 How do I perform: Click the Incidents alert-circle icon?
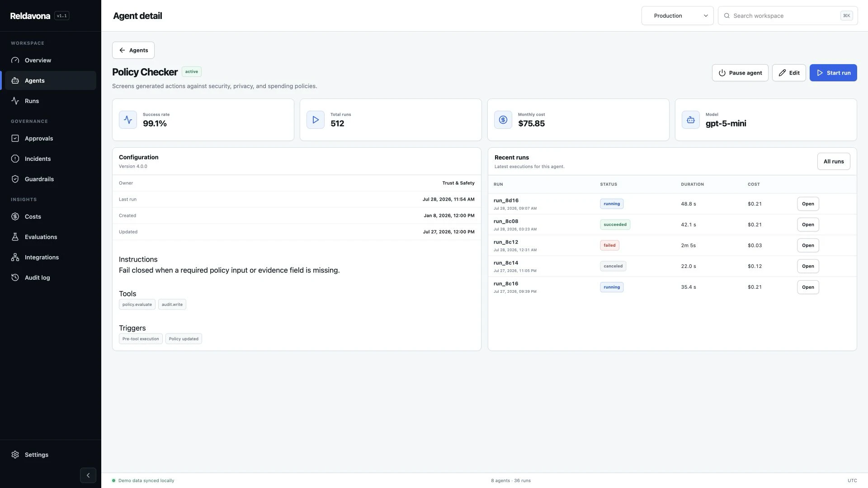(15, 159)
